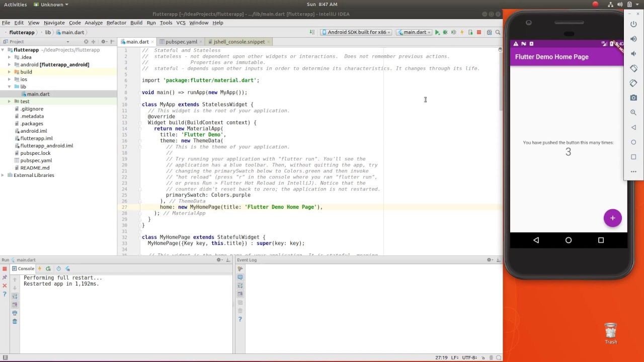The height and width of the screenshot is (362, 644).
Task: Tap Android home button on device screen
Action: click(x=569, y=240)
